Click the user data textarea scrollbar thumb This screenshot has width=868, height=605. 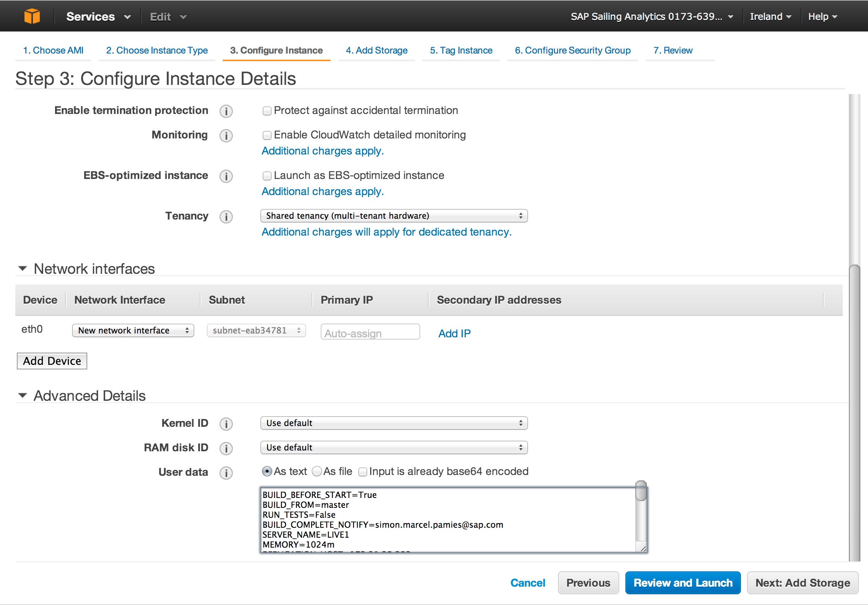641,491
